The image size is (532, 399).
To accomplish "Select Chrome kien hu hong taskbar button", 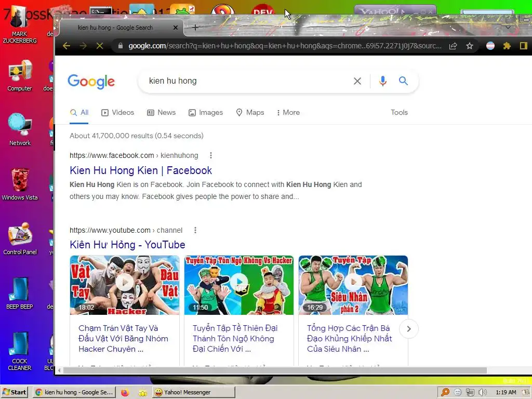I will (74, 392).
